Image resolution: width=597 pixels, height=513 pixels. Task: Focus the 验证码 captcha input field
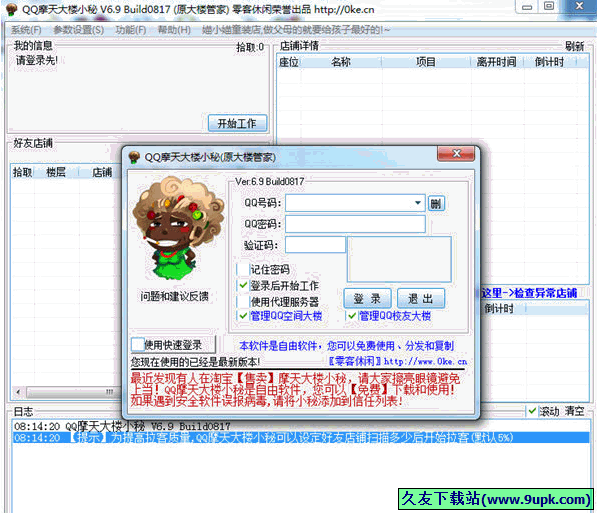click(x=315, y=245)
